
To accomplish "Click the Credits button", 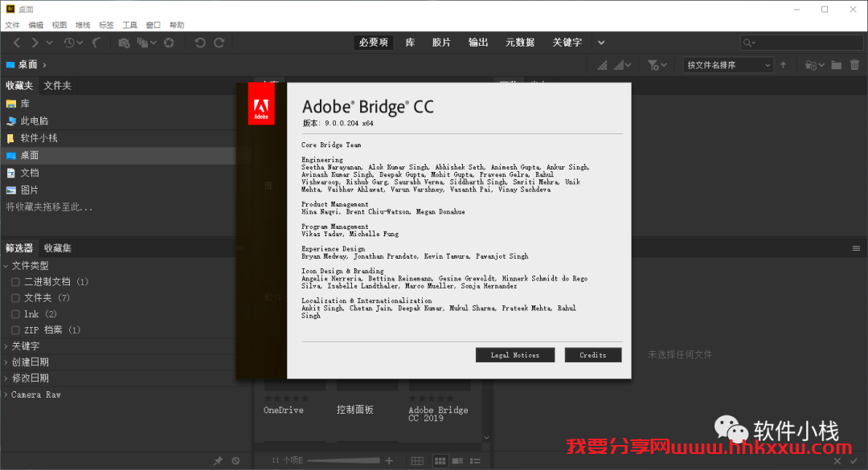I will 593,355.
